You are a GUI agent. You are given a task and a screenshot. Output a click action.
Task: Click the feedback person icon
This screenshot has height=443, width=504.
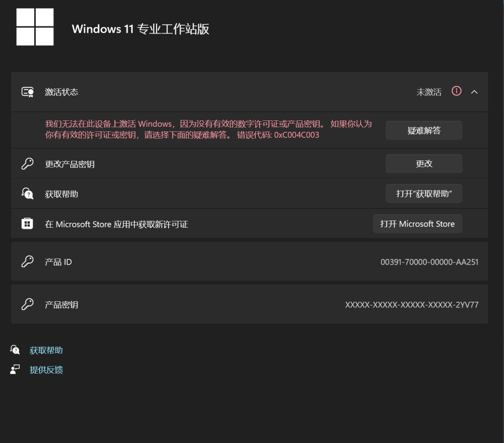tap(15, 369)
